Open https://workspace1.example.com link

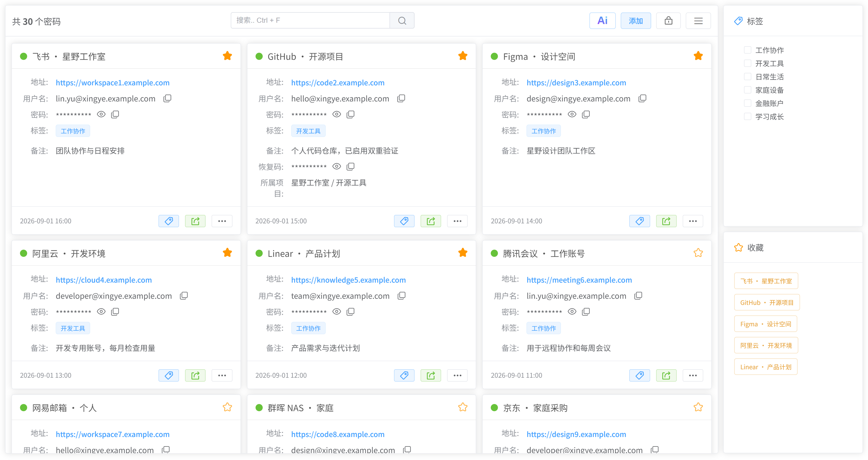click(x=113, y=83)
